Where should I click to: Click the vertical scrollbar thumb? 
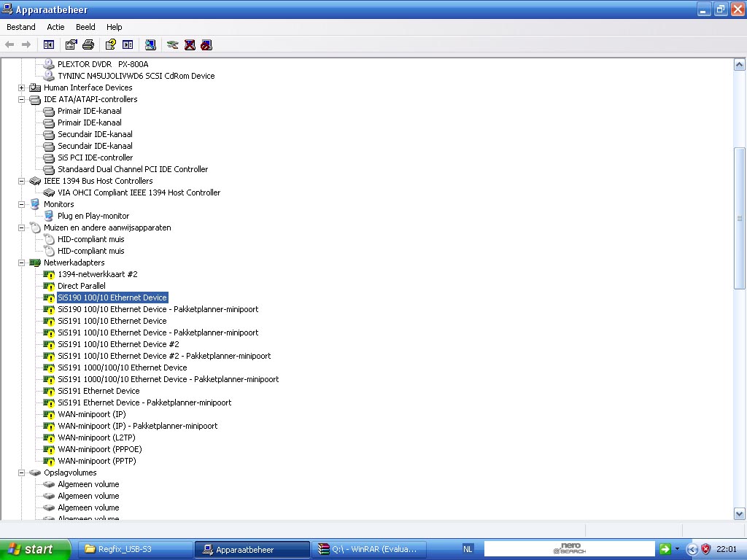[x=740, y=218]
